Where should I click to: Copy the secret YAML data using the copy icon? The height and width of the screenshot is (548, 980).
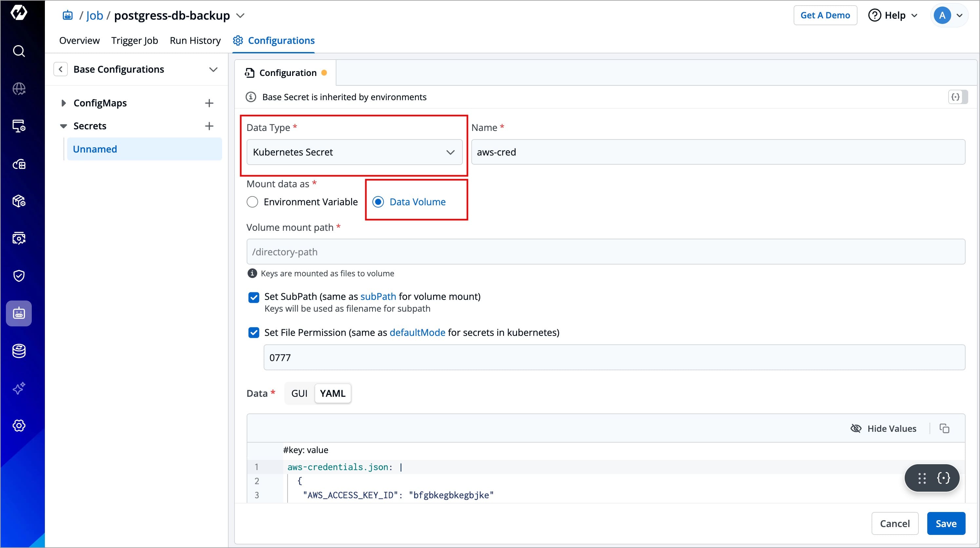(944, 429)
